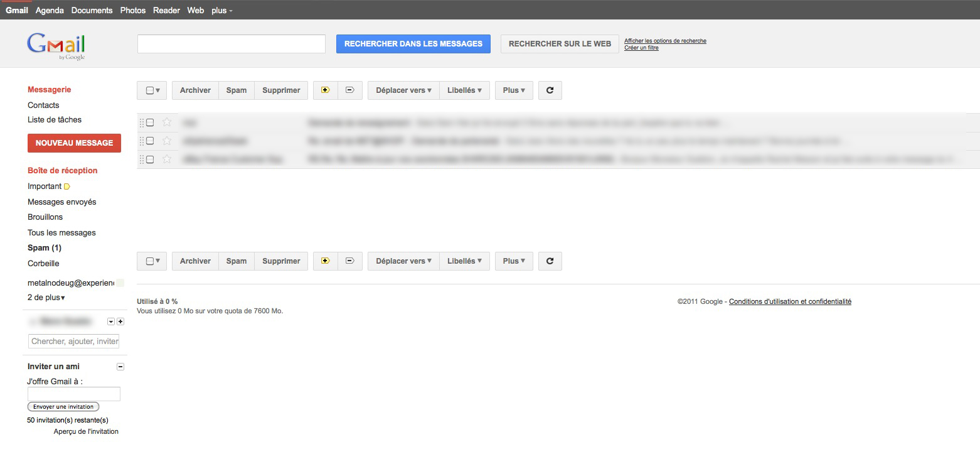This screenshot has height=464, width=980.
Task: Open the selection dropdown arrow below the messages
Action: tap(158, 261)
